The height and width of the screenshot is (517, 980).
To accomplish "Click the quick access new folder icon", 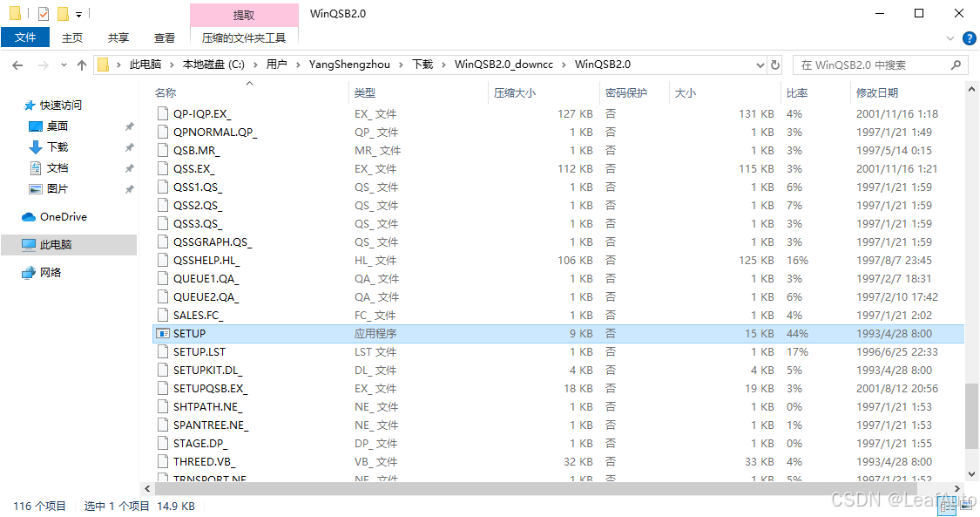I will point(63,14).
